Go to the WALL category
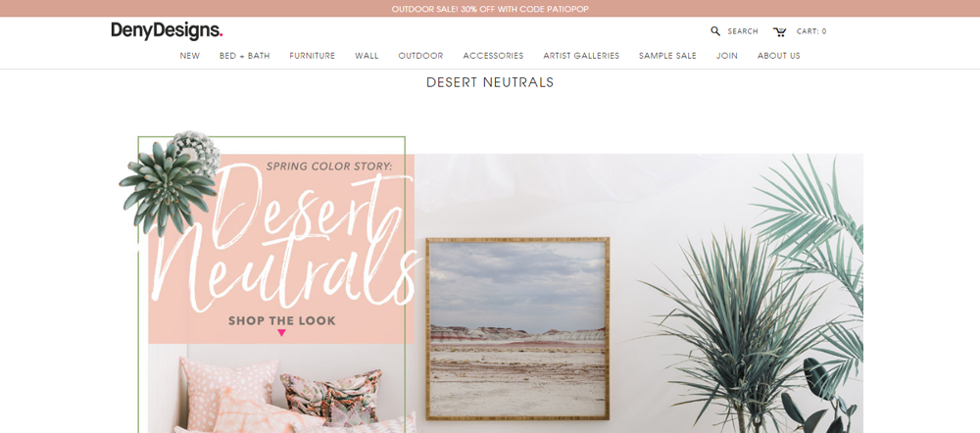Image resolution: width=980 pixels, height=433 pixels. 367,56
